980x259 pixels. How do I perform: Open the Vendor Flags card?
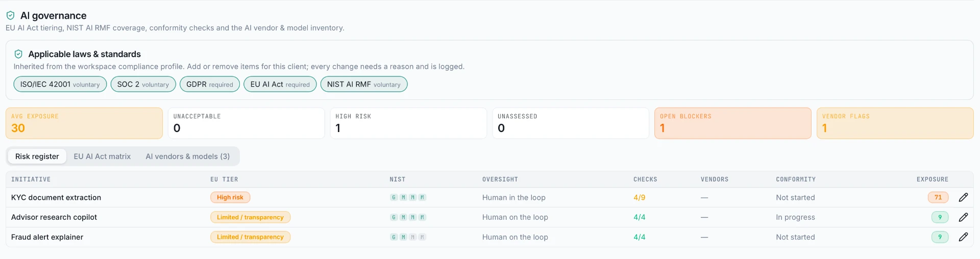point(895,123)
